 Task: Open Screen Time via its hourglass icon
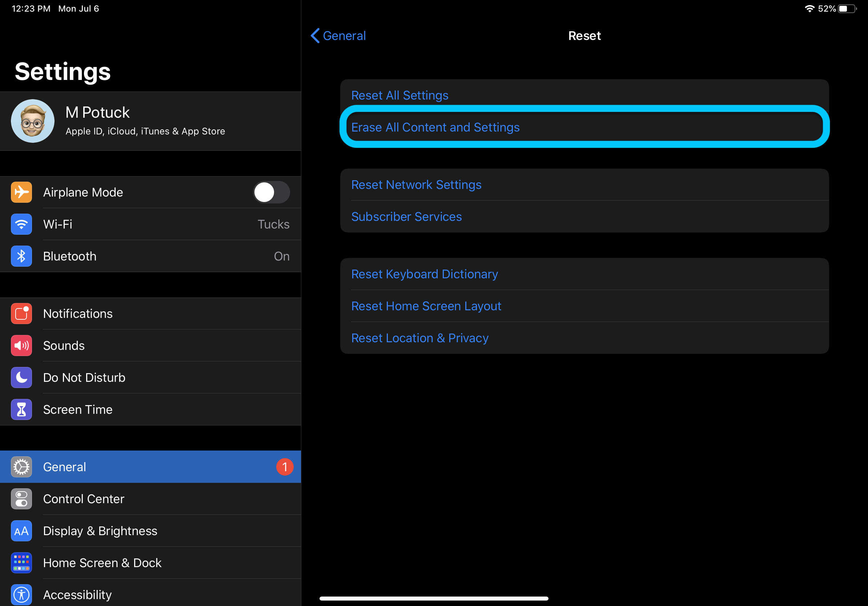[21, 409]
